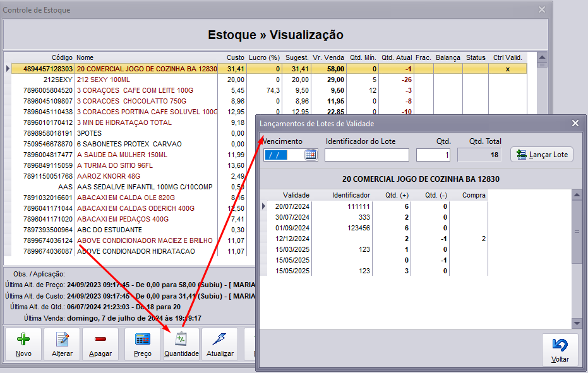Click the Qtd. (+) column header

[x=397, y=195]
